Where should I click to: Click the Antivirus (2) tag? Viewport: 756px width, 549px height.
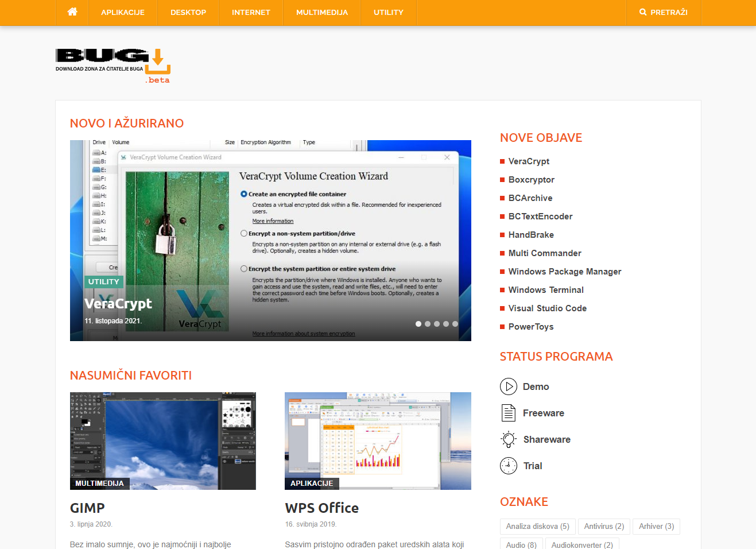pos(604,527)
